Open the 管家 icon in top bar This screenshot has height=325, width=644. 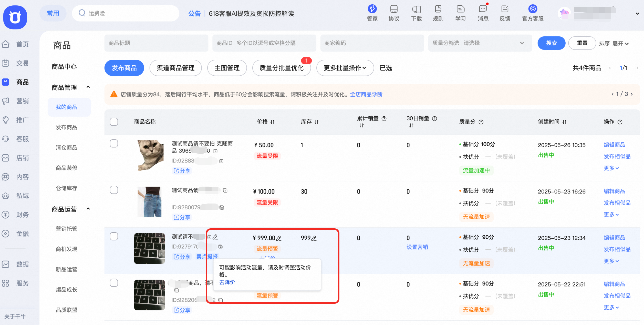tap(372, 13)
